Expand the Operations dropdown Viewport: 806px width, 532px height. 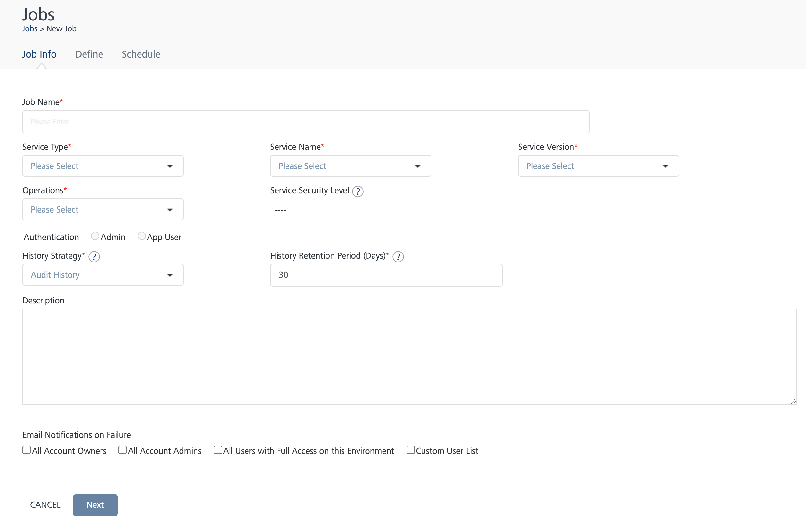coord(103,209)
